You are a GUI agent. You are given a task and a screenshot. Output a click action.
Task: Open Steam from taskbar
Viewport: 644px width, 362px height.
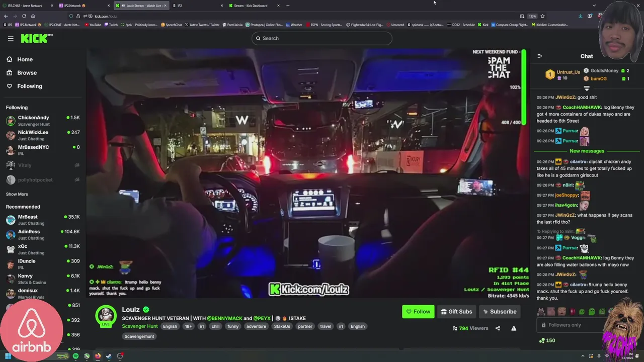(x=109, y=356)
